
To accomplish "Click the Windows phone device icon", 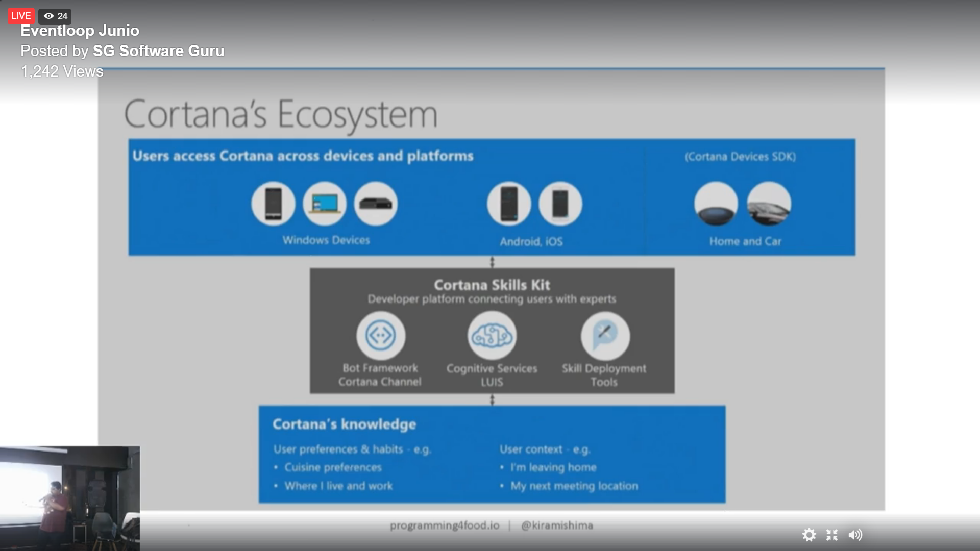I will coord(273,204).
